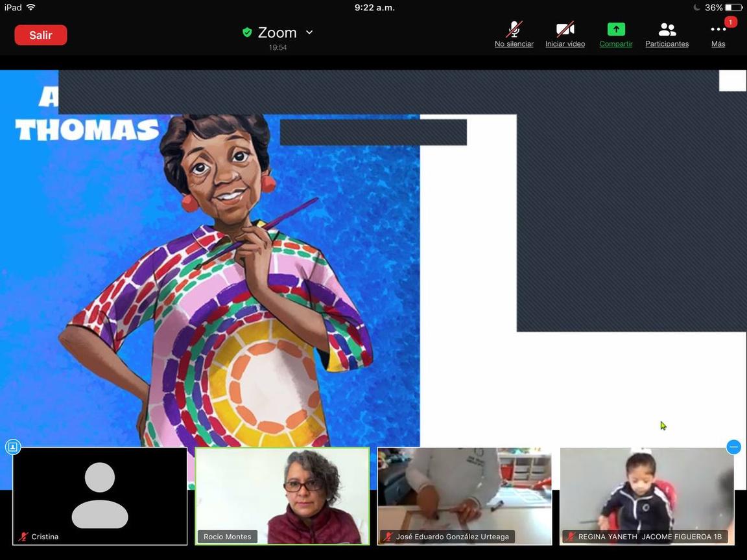Viewport: 747px width, 560px height.
Task: Tap the Do Not Disturb moon icon
Action: click(x=696, y=8)
